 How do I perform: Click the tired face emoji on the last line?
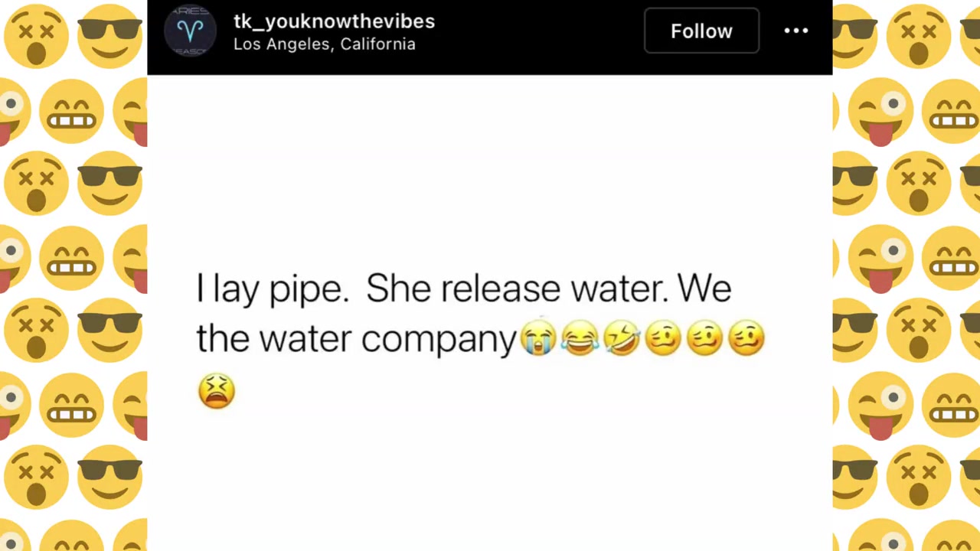pos(217,391)
